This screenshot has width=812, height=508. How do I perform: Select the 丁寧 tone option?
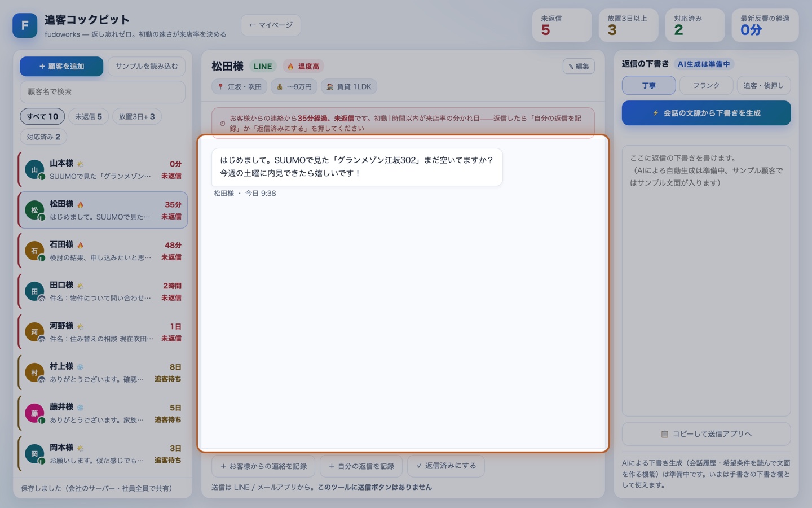649,85
